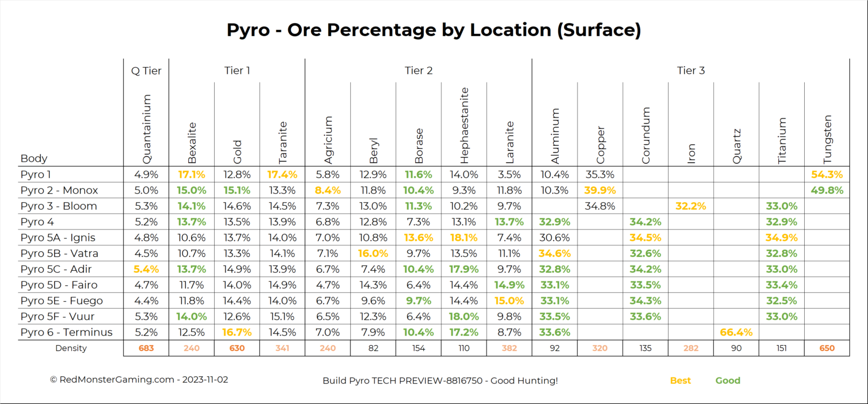Click the 54.3% Tungsten value for Pyro 1
The height and width of the screenshot is (404, 868).
pyautogui.click(x=827, y=174)
